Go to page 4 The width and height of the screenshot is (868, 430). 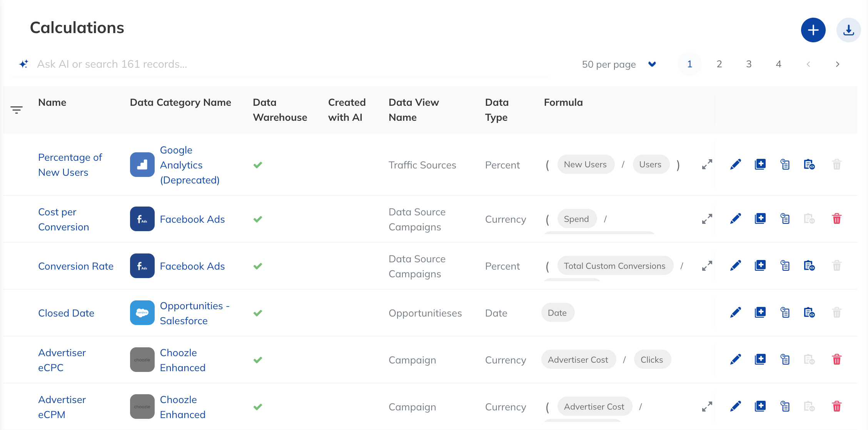pos(778,64)
